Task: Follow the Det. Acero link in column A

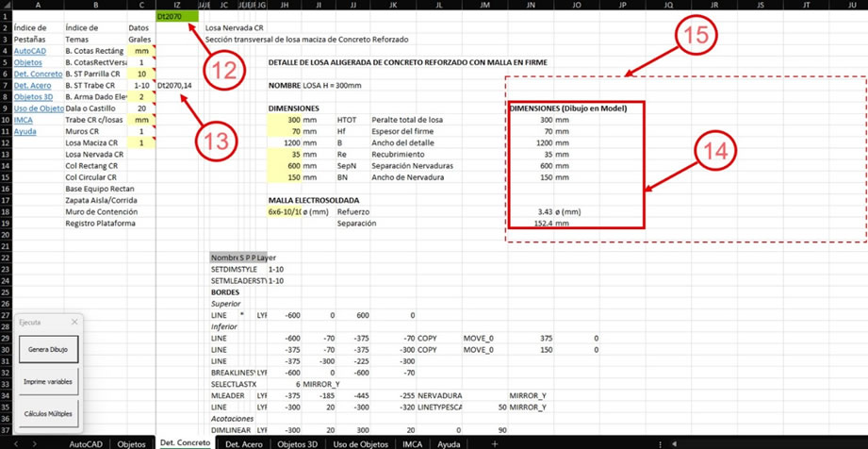Action: pos(32,86)
